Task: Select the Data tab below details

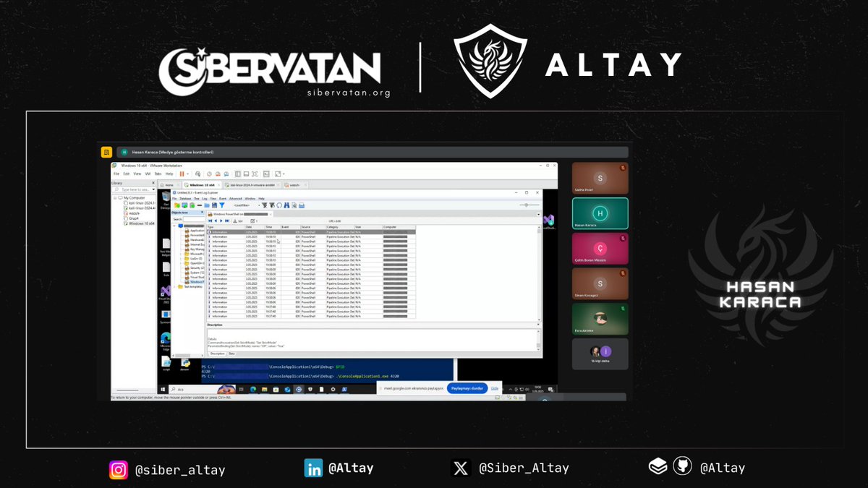Action: coord(231,354)
